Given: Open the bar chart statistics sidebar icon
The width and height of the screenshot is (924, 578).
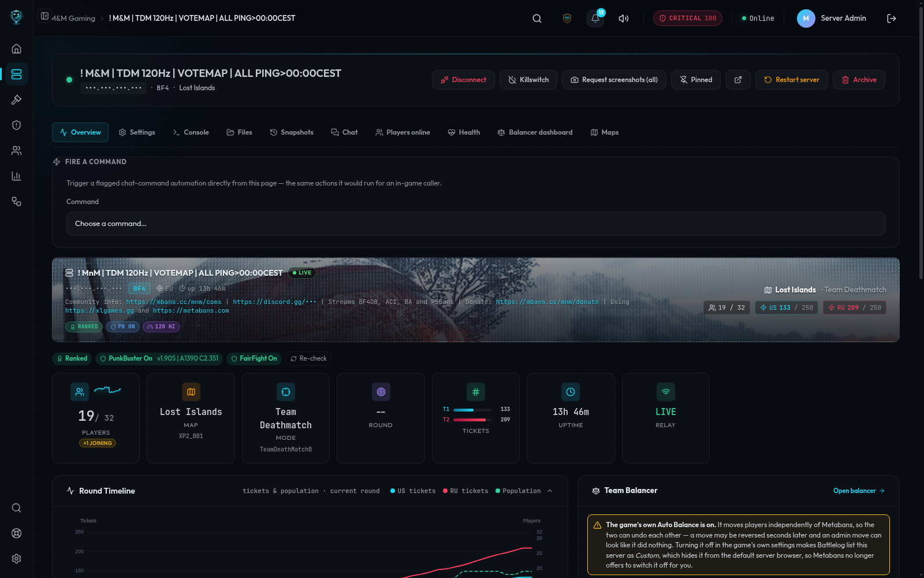Looking at the screenshot, I should pos(16,176).
